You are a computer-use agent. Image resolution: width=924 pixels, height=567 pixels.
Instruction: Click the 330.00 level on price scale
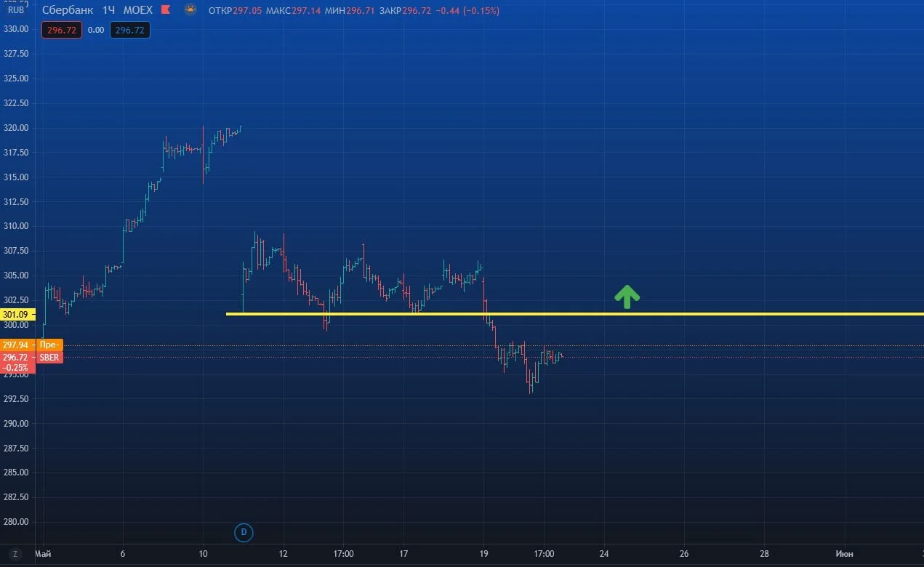(16, 29)
